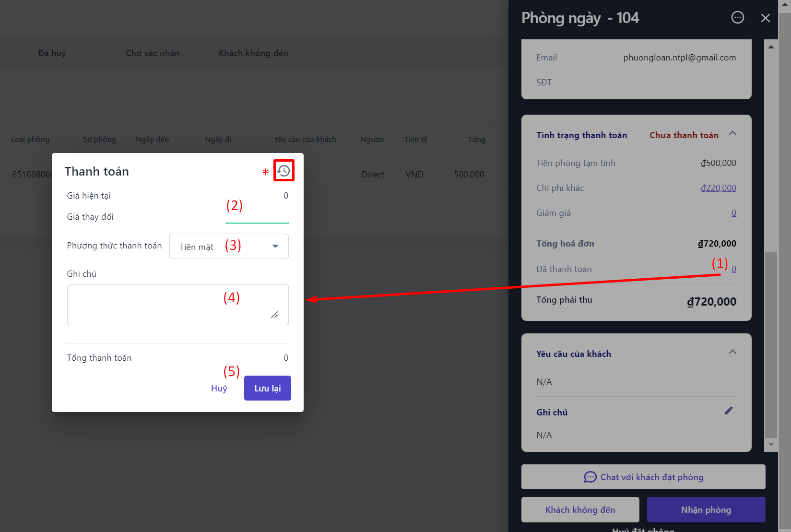The image size is (791, 532).
Task: Edit Ghi chú with pencil icon
Action: click(729, 411)
